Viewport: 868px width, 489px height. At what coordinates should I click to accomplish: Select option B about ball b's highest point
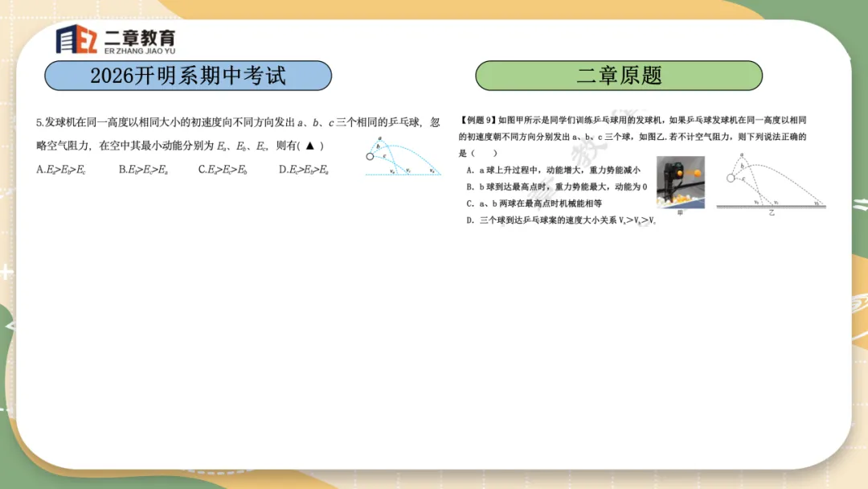click(x=555, y=187)
